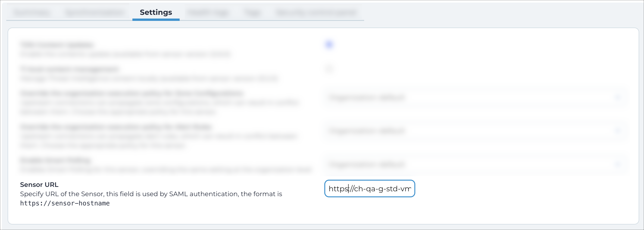Click the Sensor URL section label
This screenshot has width=644, height=230.
39,185
